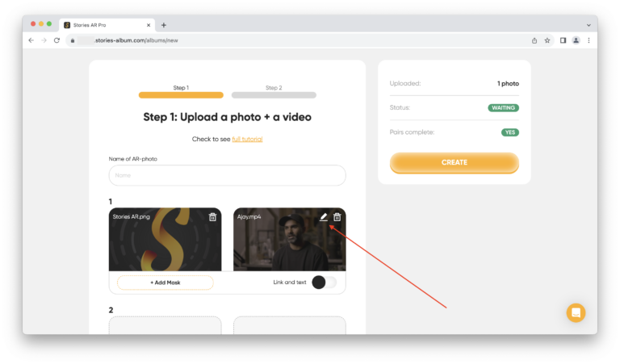Click the '1 photo' uploaded value

(508, 83)
